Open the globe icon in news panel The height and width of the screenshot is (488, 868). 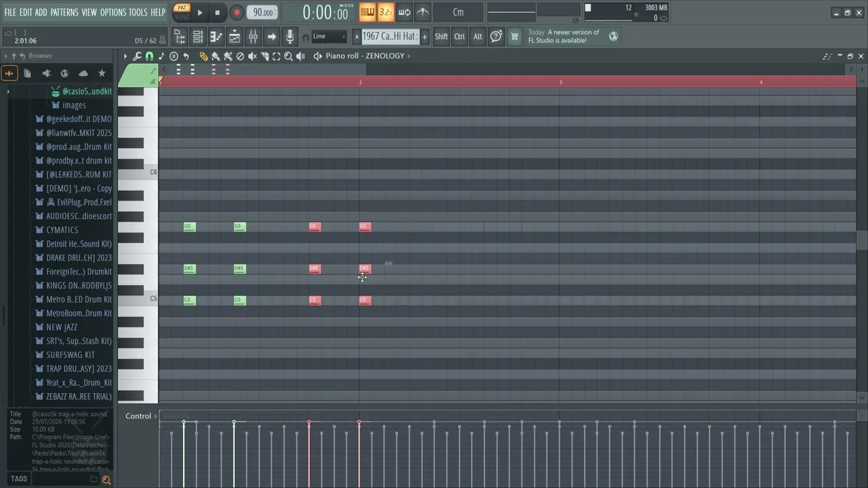point(614,37)
